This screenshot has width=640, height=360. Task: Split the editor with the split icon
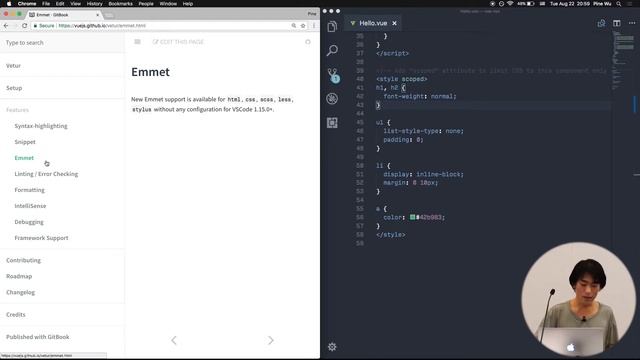pos(617,23)
